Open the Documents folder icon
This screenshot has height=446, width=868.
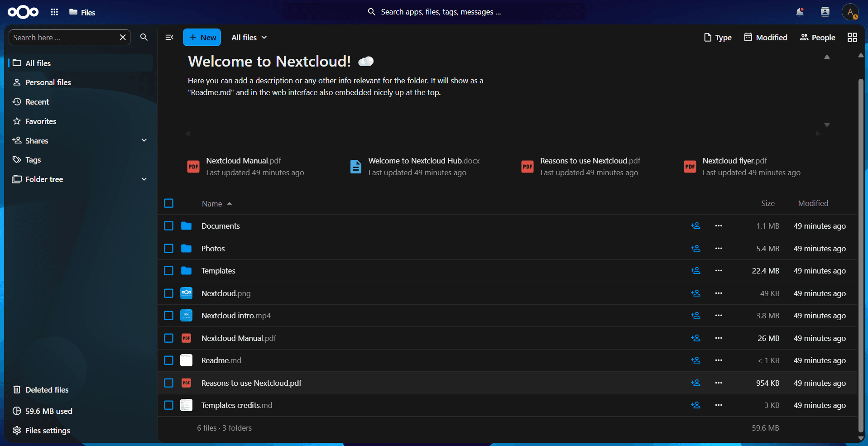pos(186,226)
